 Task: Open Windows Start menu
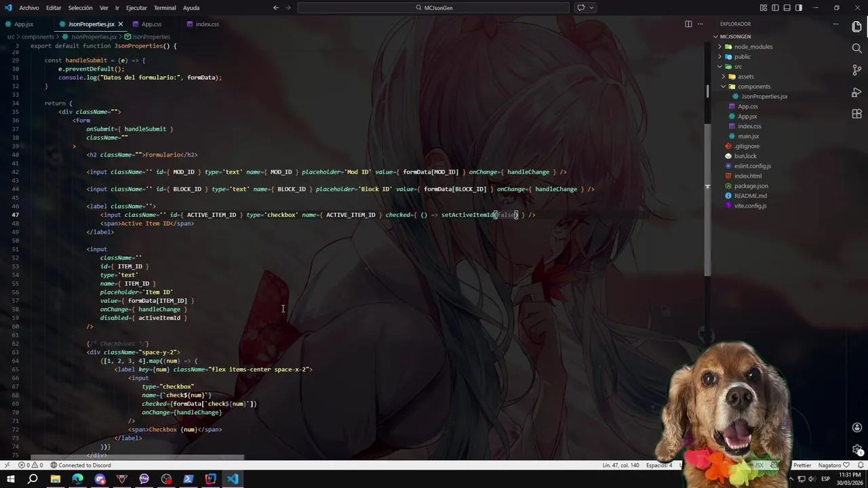point(10,479)
